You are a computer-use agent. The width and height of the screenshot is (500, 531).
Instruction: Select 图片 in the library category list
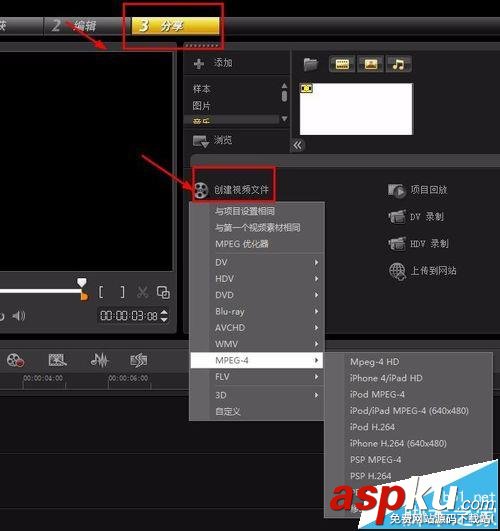point(202,106)
